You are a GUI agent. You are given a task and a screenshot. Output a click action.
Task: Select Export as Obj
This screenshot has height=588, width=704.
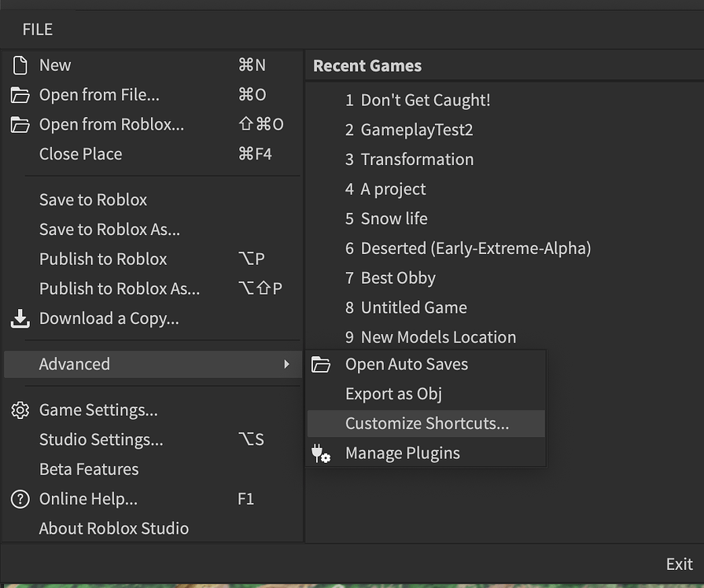tap(393, 394)
